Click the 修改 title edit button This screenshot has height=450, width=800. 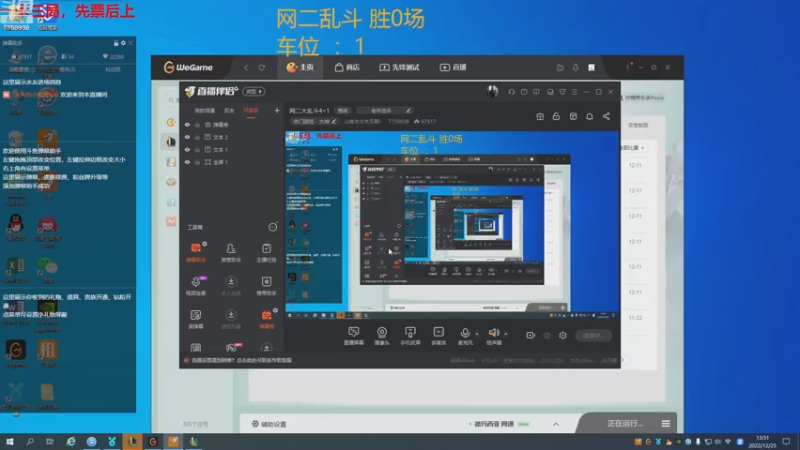[342, 110]
